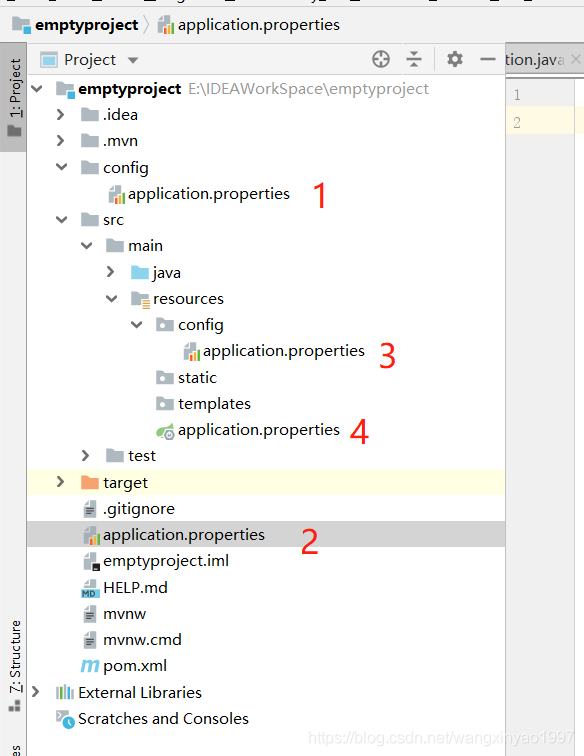This screenshot has width=584, height=756.
Task: Hide the Project panel with minus icon
Action: point(488,59)
